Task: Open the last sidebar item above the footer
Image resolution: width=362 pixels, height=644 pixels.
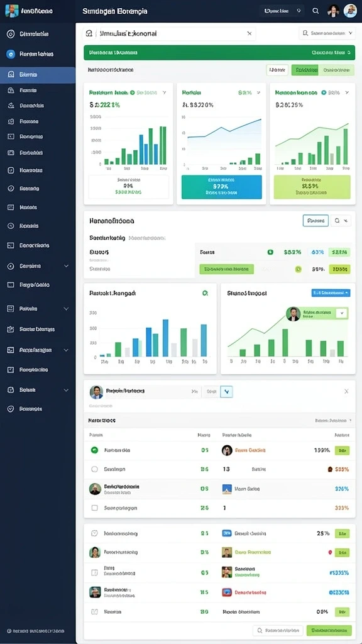Action: tap(38, 409)
